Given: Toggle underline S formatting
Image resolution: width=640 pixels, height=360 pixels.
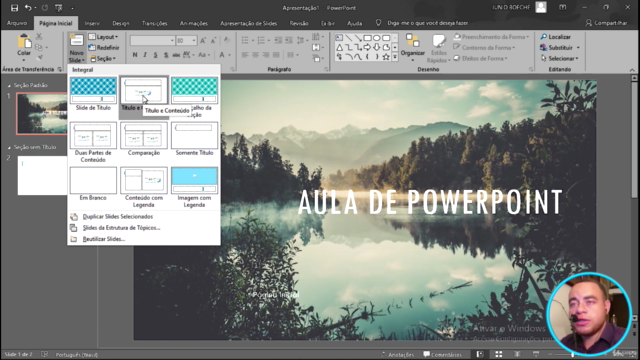Looking at the screenshot, I should pyautogui.click(x=156, y=55).
